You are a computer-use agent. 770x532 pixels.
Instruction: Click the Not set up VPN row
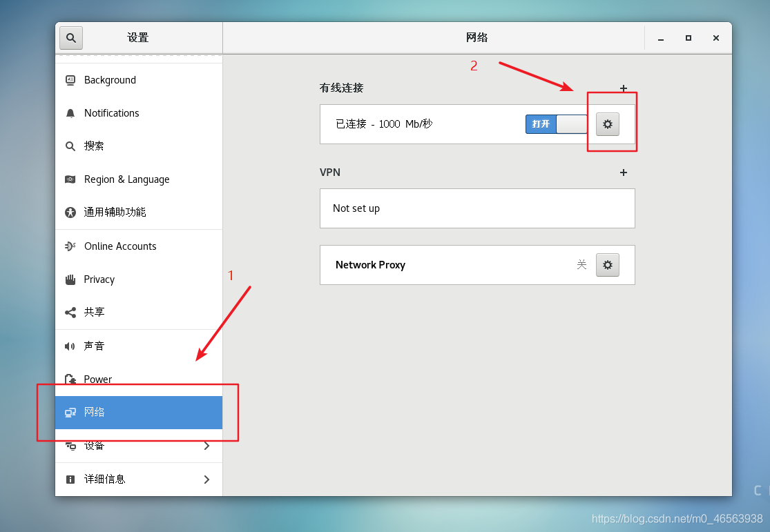477,208
